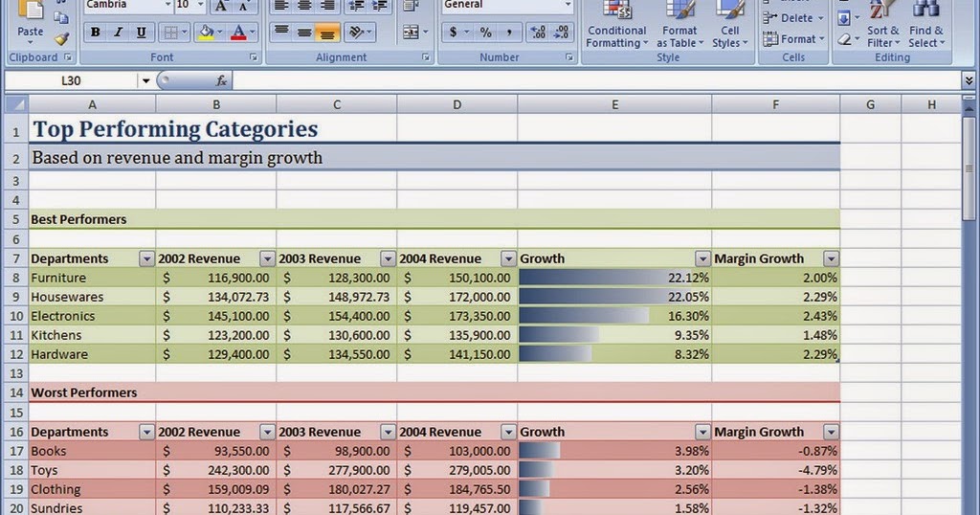Click Merge and Center icon

[411, 32]
